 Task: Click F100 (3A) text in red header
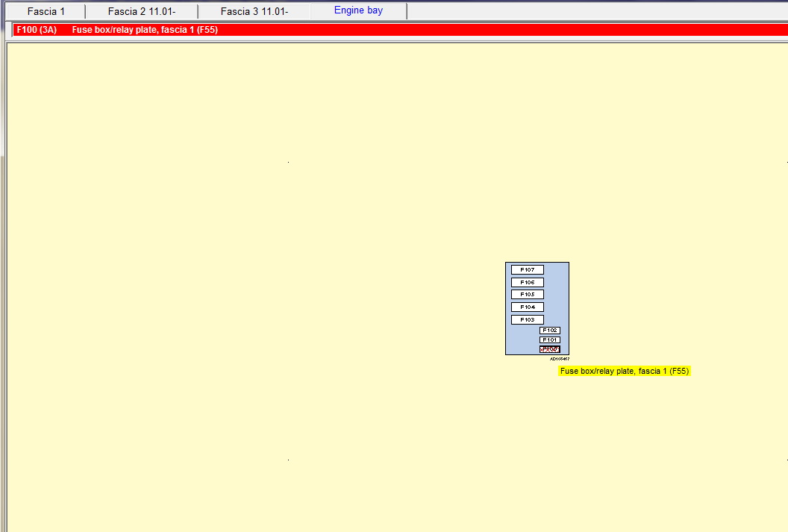(37, 30)
